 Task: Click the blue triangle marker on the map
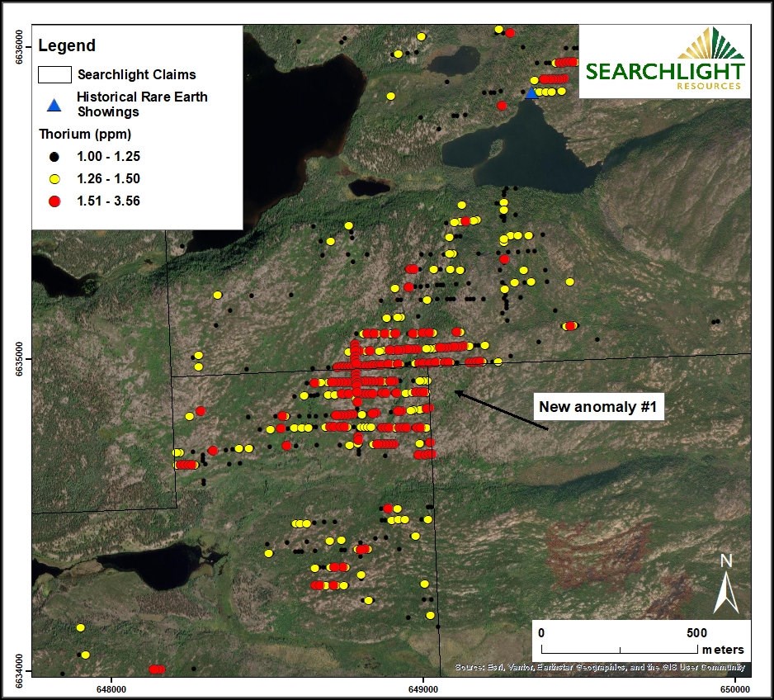(532, 93)
